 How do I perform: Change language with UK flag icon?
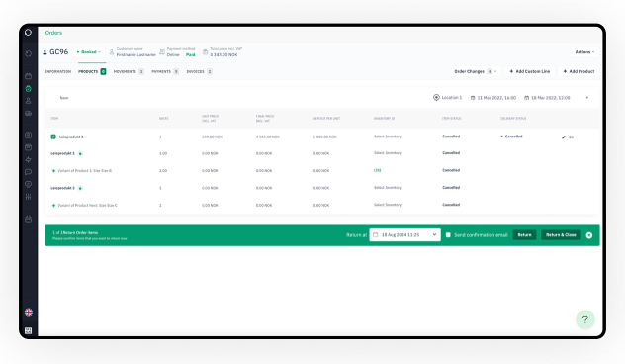pyautogui.click(x=29, y=313)
